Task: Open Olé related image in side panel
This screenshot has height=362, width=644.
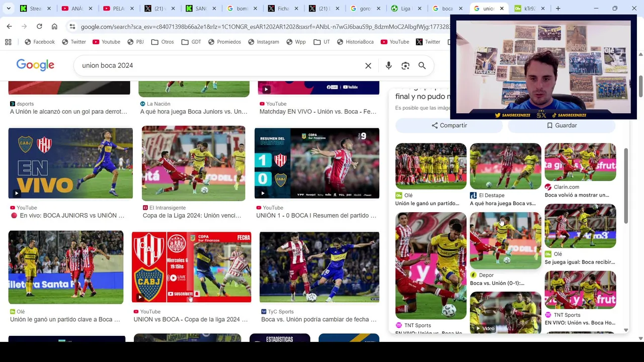Action: [431, 166]
